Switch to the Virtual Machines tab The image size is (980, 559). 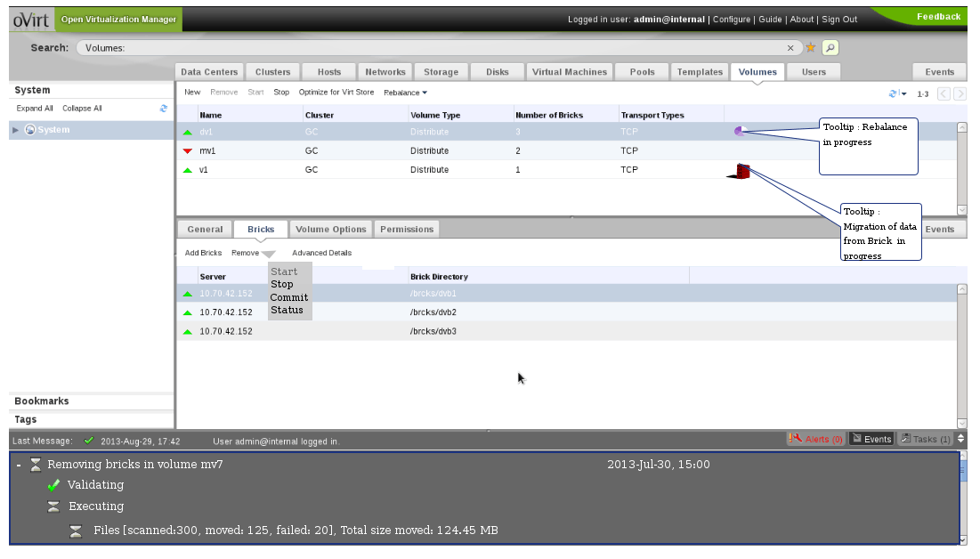tap(569, 72)
